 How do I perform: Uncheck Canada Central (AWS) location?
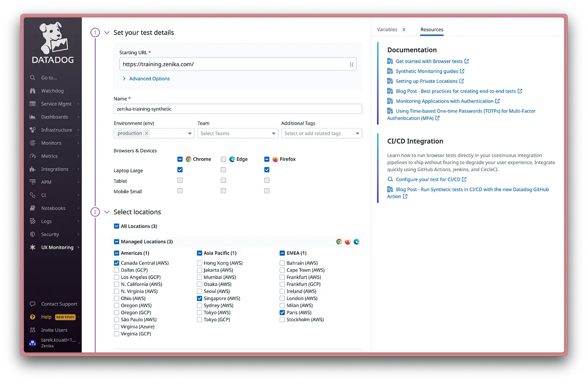coord(116,263)
